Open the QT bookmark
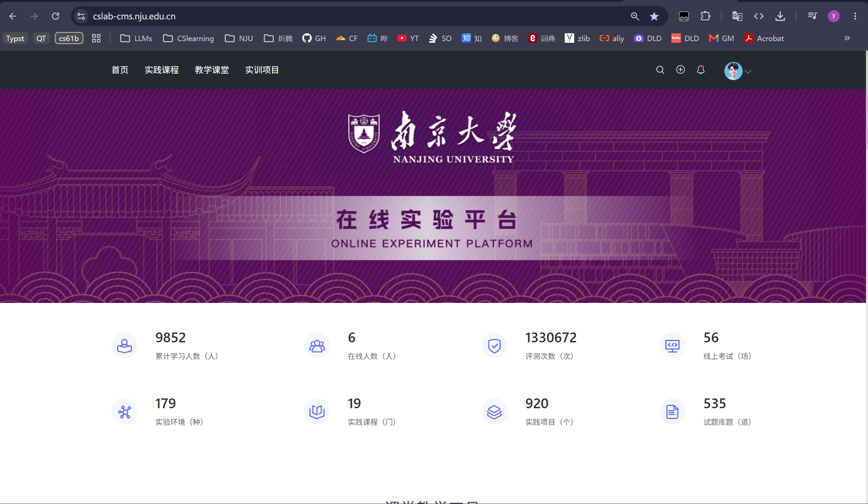This screenshot has width=868, height=504. (41, 38)
